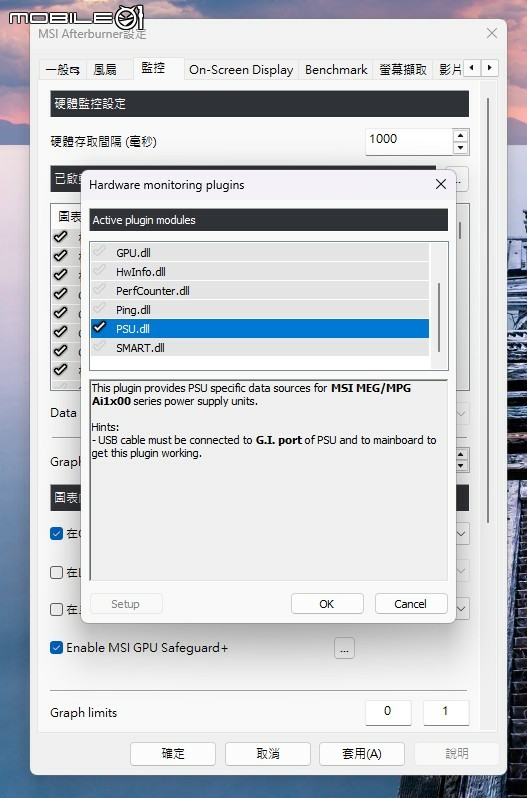Select GPU.dll row in plugin list

coord(260,252)
